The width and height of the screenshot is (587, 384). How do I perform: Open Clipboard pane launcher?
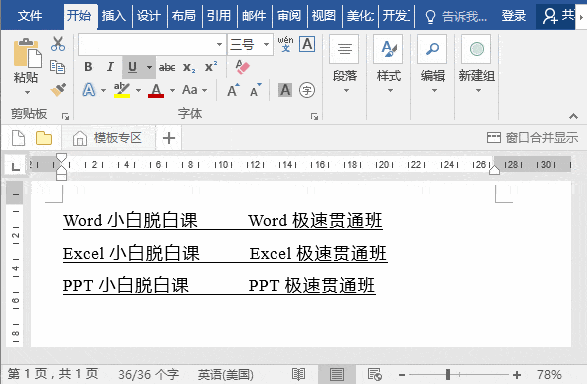65,117
